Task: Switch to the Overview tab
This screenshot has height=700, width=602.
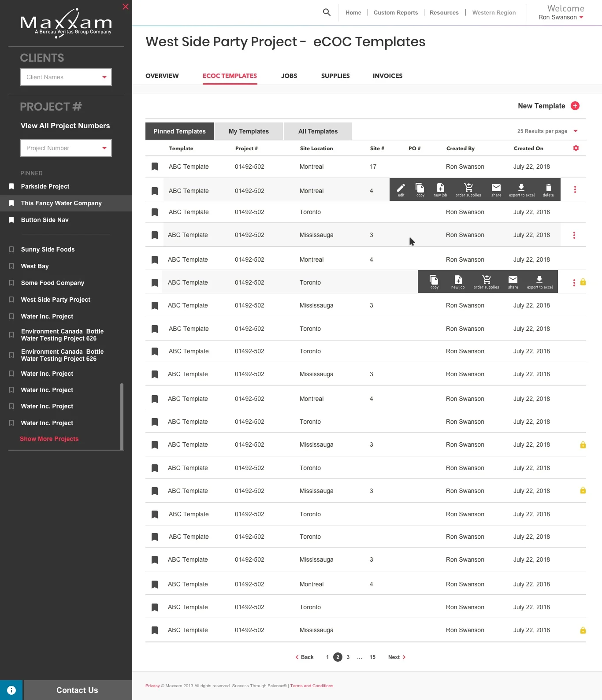Action: tap(162, 76)
